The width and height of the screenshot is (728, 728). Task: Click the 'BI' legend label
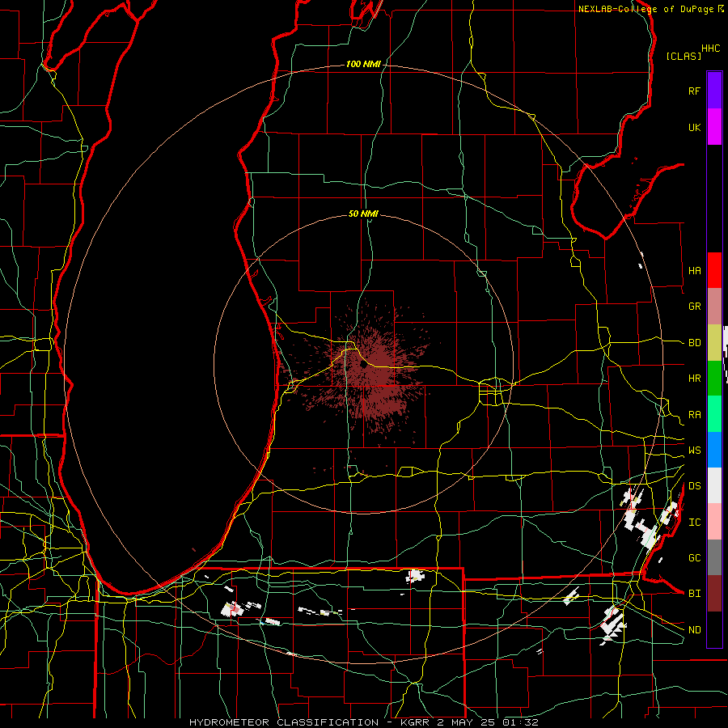click(x=694, y=594)
